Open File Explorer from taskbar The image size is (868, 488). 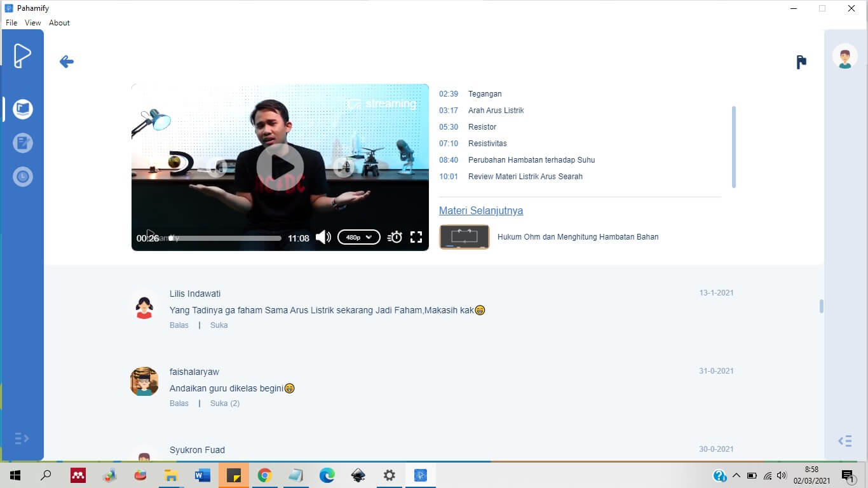[x=171, y=475]
